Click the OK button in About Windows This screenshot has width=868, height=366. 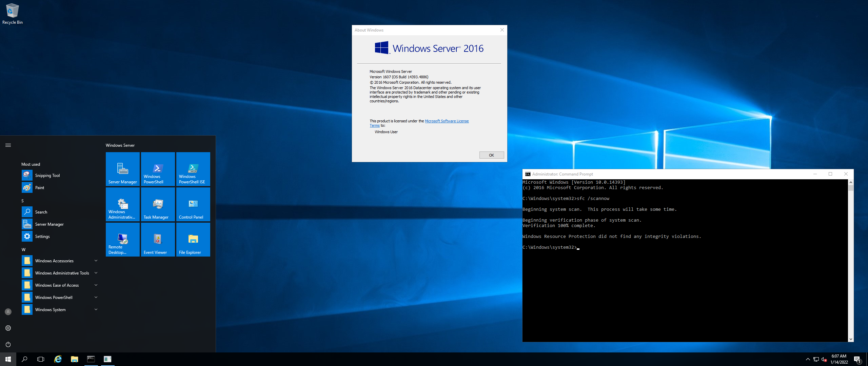coord(491,155)
